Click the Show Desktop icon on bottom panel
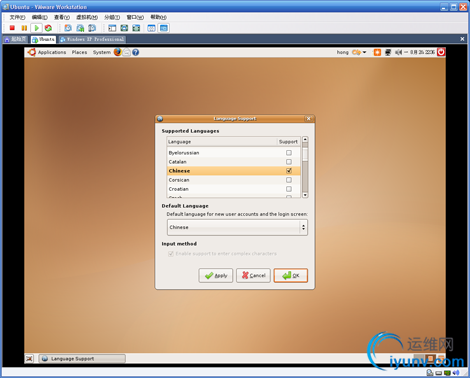 pos(29,359)
